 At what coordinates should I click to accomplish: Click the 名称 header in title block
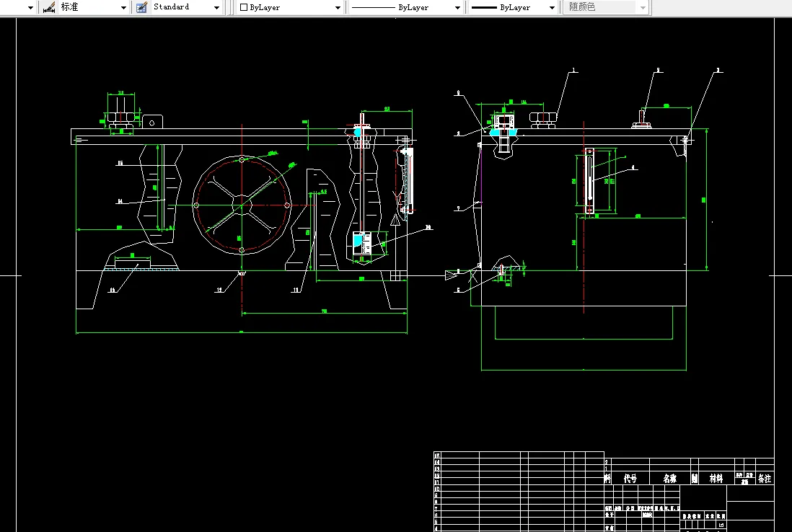[x=670, y=479]
